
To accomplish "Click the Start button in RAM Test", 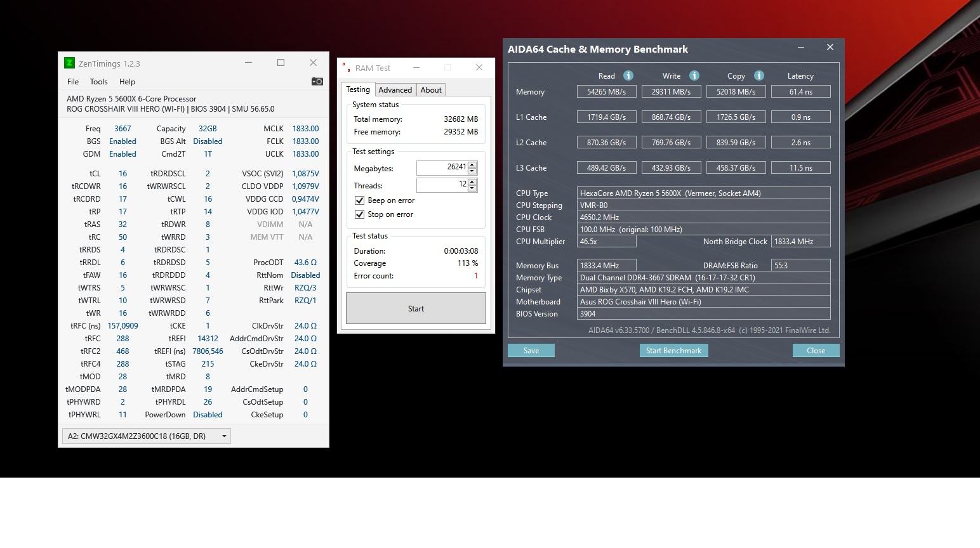I will click(x=416, y=308).
